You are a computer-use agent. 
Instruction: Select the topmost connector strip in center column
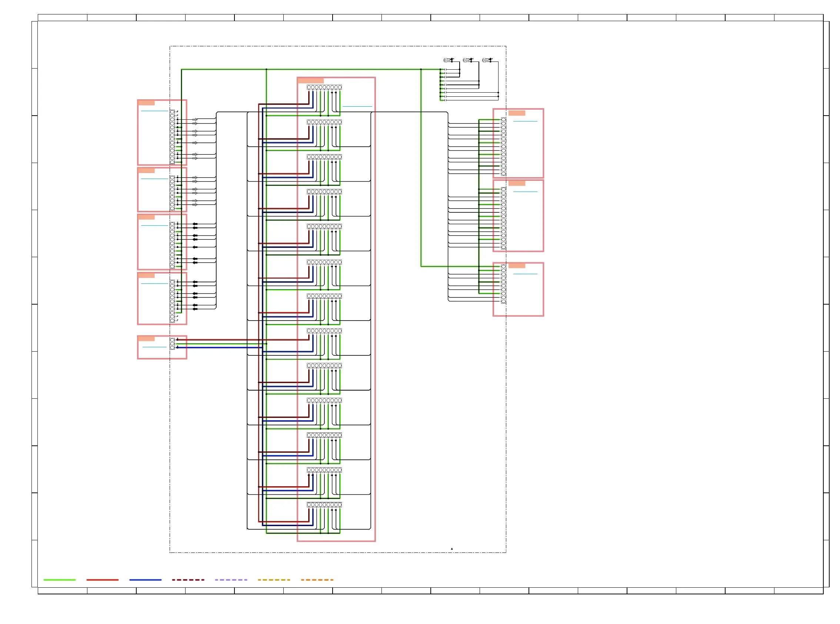[324, 87]
